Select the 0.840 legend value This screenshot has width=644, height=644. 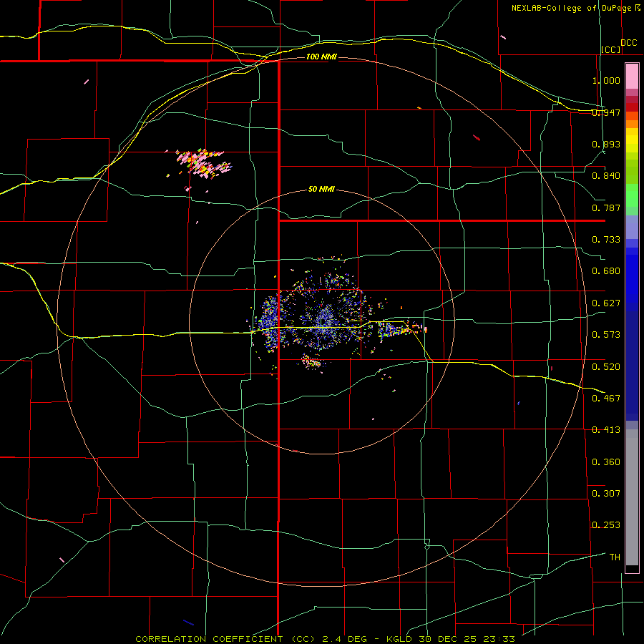tap(606, 176)
